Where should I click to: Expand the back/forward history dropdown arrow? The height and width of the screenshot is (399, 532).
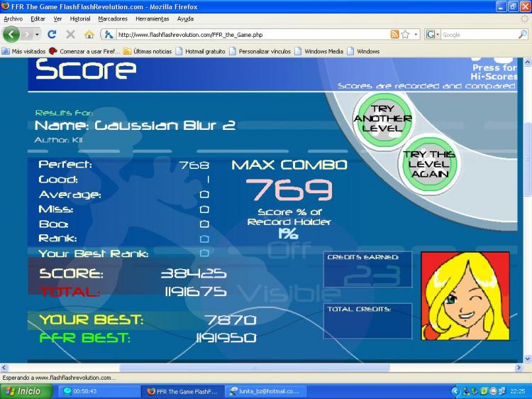[x=36, y=34]
